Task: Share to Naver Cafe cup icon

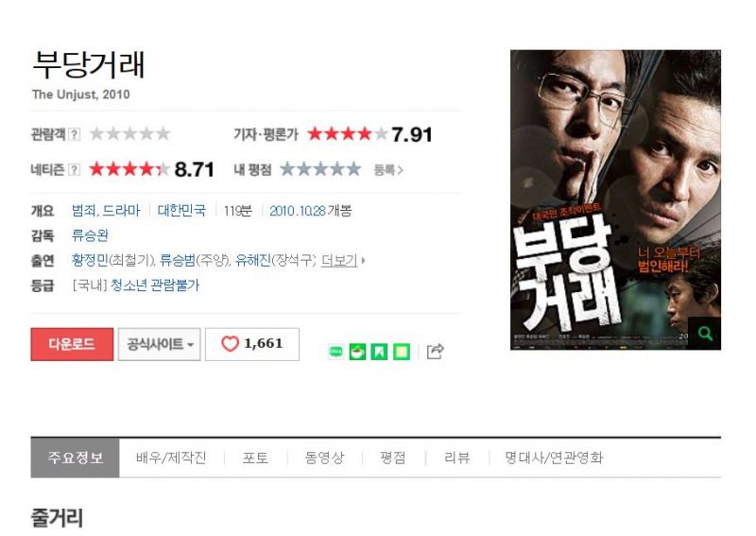Action: pos(357,352)
